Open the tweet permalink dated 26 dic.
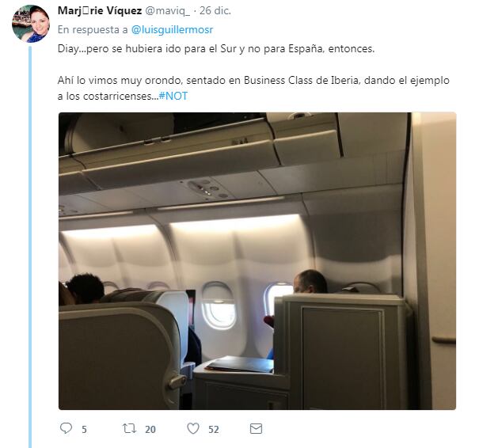Screen dimensions: 479x448 [215, 11]
